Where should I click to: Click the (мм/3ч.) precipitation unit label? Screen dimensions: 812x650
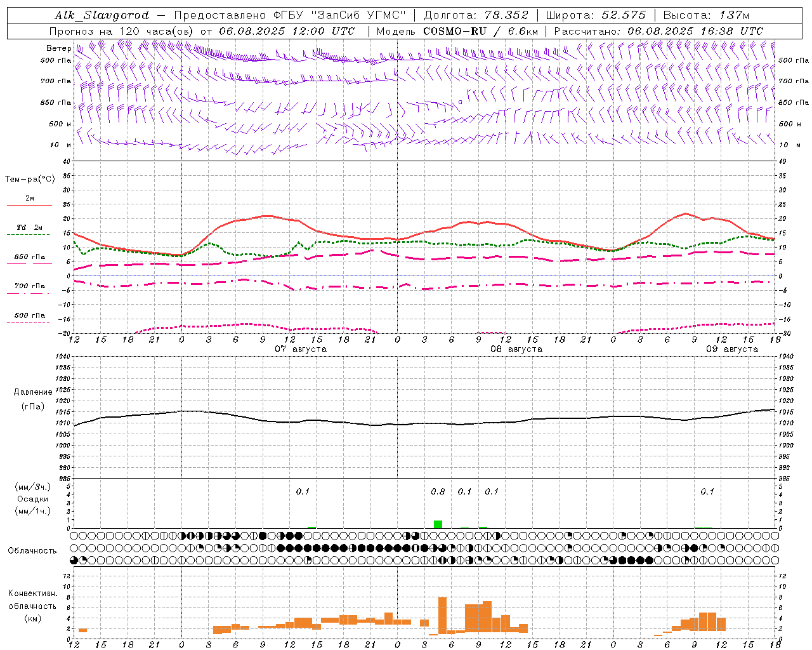pos(33,487)
